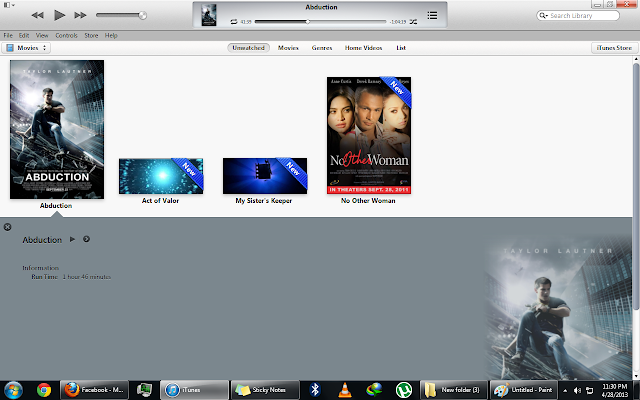Image resolution: width=640 pixels, height=400 pixels.
Task: Open uTorrent from the taskbar
Action: coord(404,390)
